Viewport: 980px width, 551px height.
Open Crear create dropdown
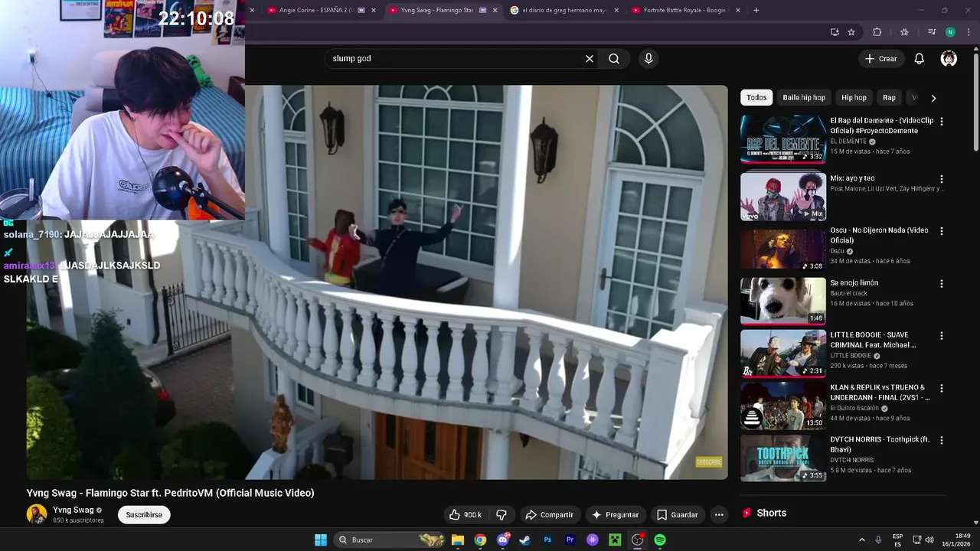point(880,59)
